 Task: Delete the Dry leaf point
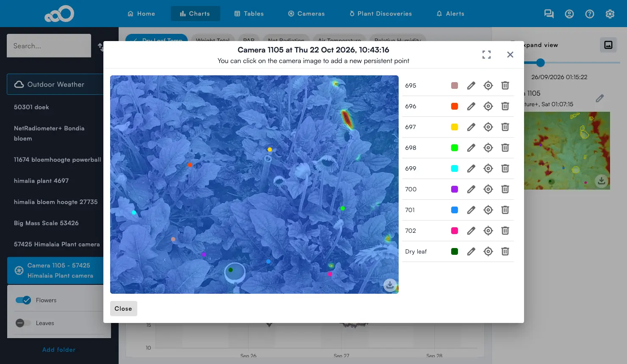pyautogui.click(x=505, y=251)
